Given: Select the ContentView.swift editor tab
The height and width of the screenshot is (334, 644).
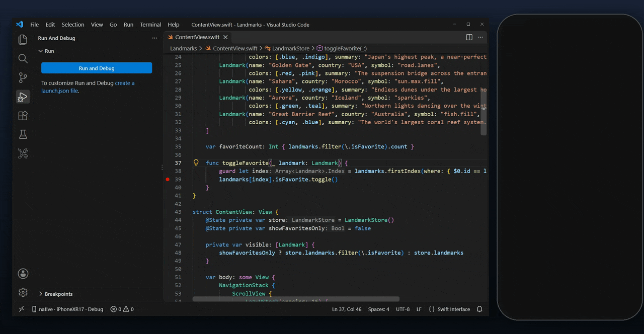Looking at the screenshot, I should 198,37.
